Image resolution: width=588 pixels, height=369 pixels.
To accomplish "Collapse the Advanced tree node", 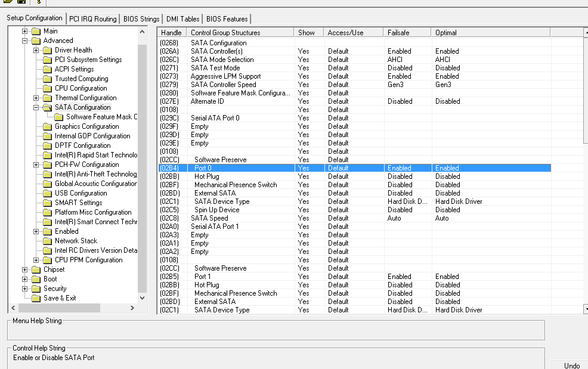I will 25,41.
